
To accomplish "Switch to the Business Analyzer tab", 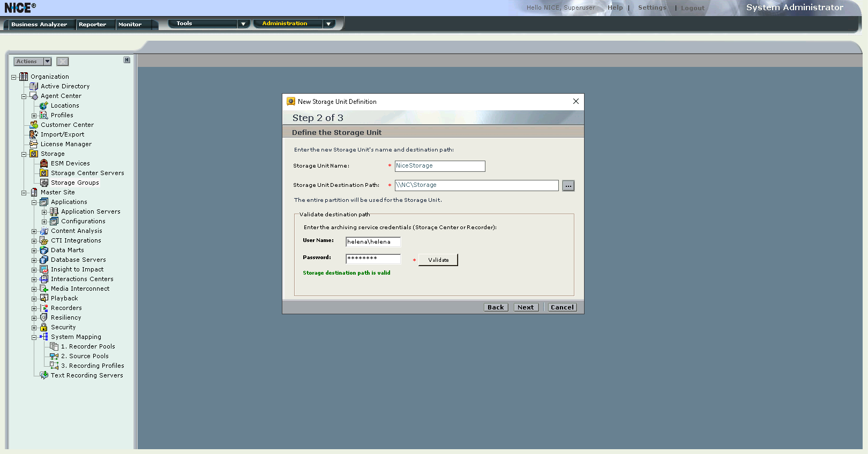I will (x=39, y=25).
